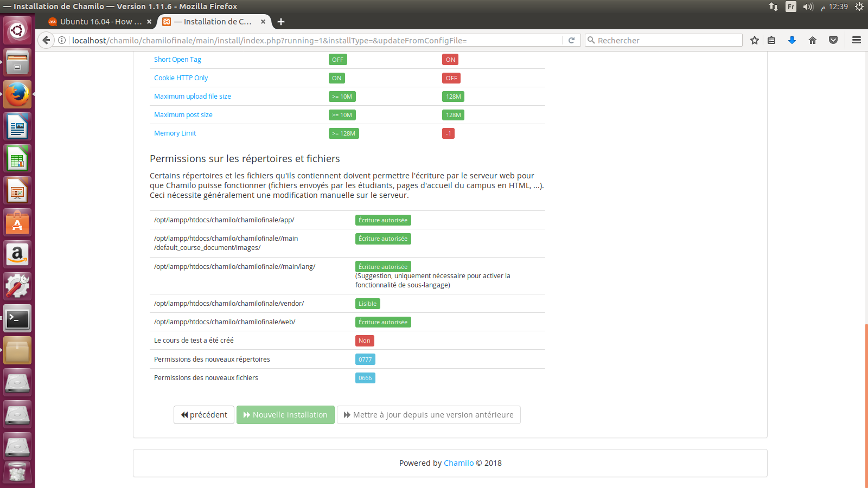Image resolution: width=868 pixels, height=488 pixels.
Task: Click the 0666 permissions badge
Action: pyautogui.click(x=365, y=378)
